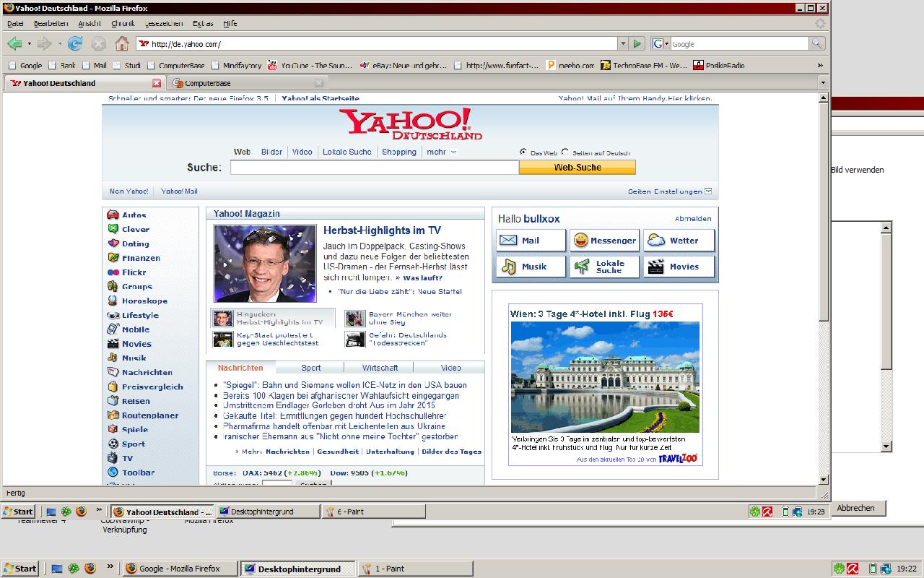
Task: Open the Yahoo! Mail link under search
Action: pyautogui.click(x=179, y=191)
